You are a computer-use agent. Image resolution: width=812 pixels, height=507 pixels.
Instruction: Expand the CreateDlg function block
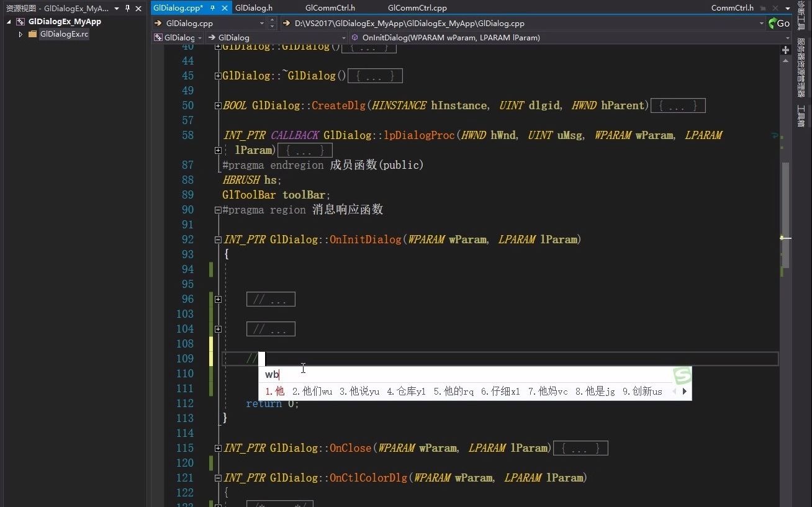218,105
